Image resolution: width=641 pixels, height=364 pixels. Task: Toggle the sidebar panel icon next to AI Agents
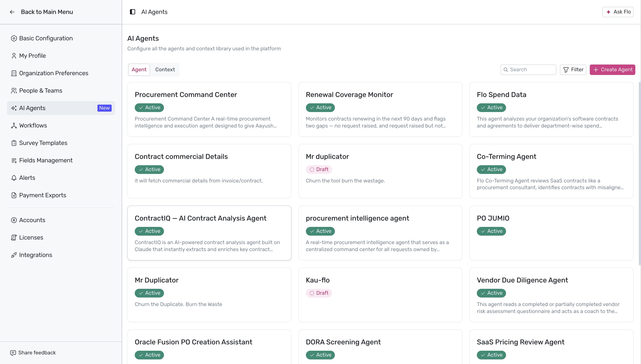click(133, 12)
